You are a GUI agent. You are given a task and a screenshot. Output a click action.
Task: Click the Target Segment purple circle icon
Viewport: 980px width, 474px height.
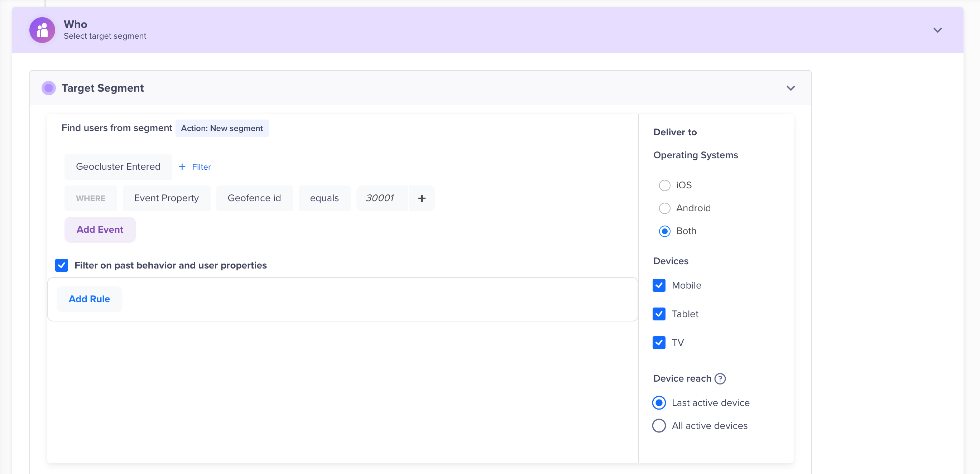pos(48,88)
